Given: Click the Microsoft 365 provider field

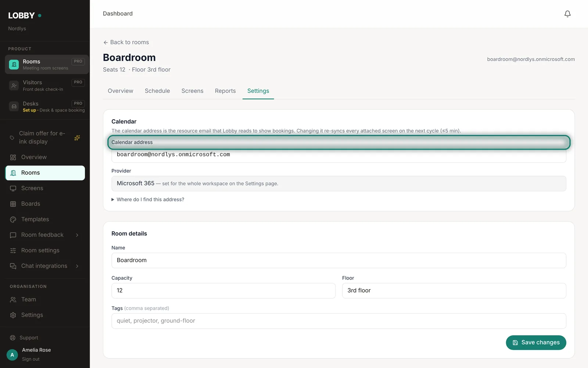Looking at the screenshot, I should coord(338,184).
